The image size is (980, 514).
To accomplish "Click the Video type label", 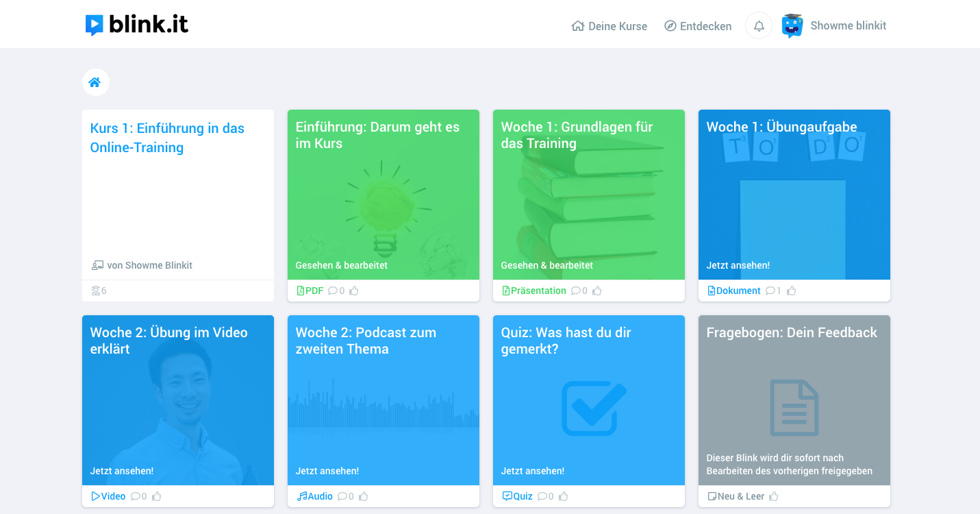I will point(108,496).
